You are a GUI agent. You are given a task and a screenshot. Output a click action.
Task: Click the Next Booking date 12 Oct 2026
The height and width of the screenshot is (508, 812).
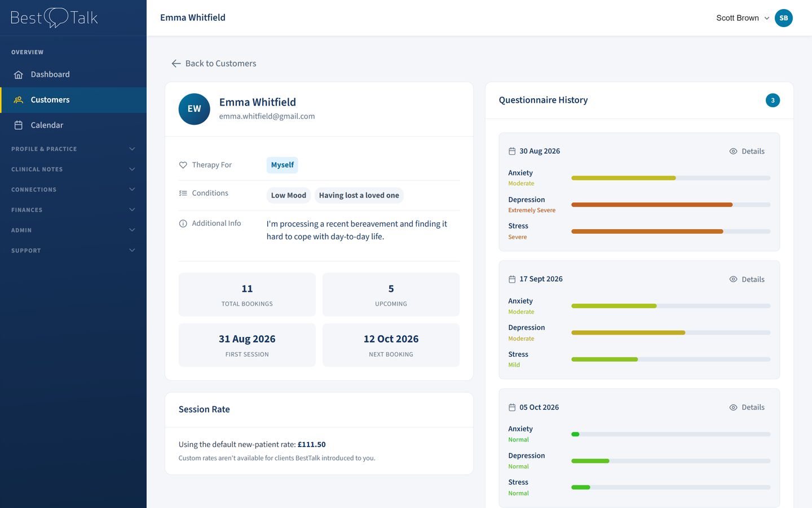pos(391,339)
